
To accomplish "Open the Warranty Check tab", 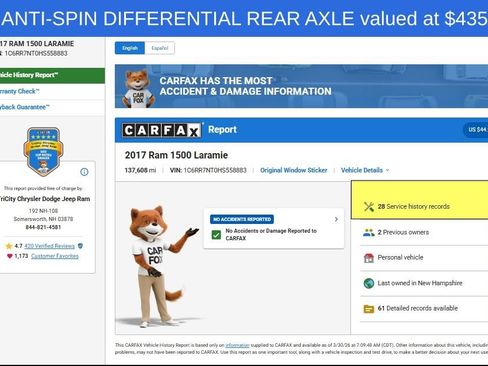I will tap(52, 91).
